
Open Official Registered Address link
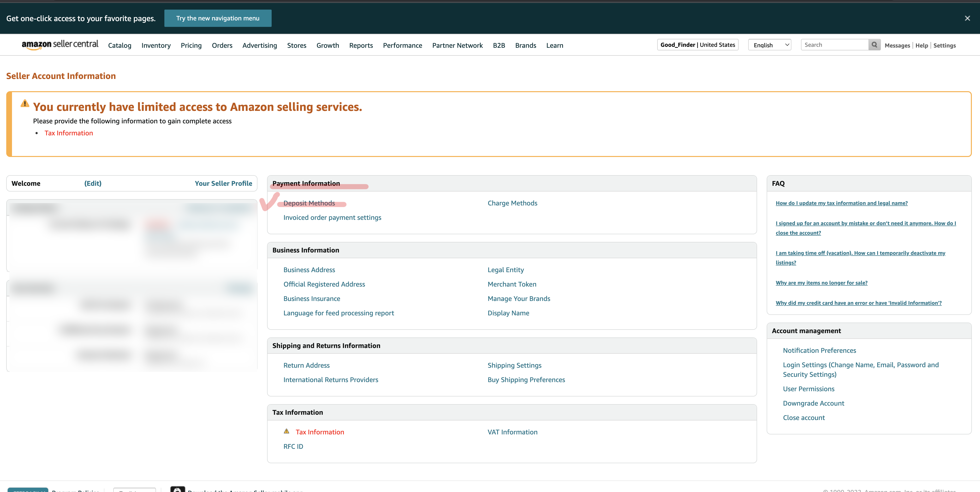coord(324,284)
